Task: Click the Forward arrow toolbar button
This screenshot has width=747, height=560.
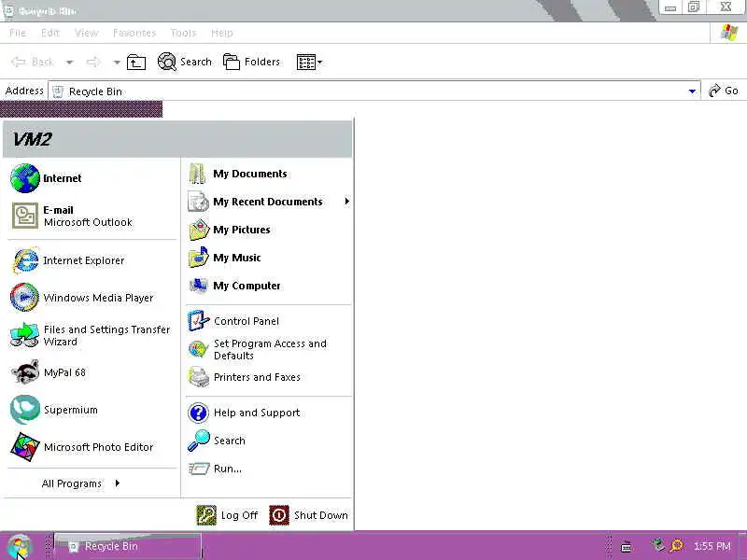Action: point(93,62)
